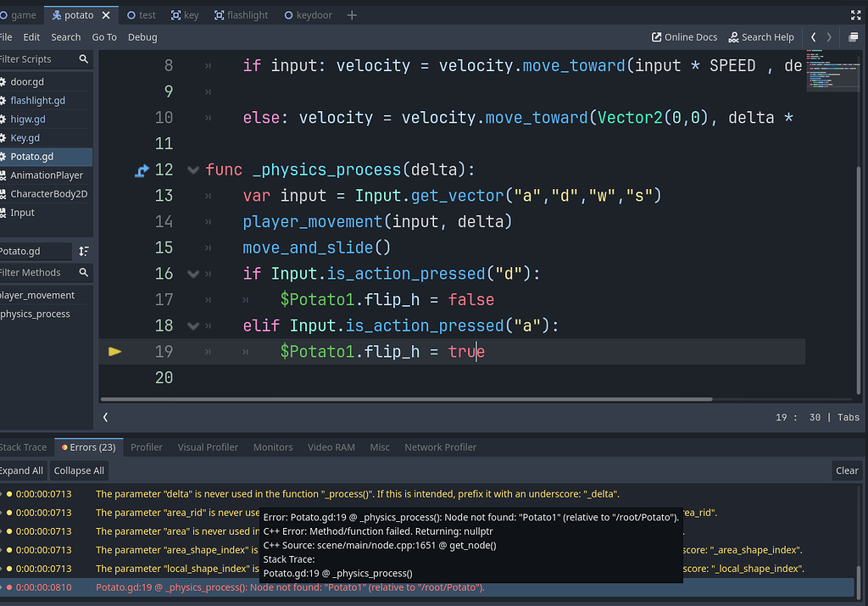The height and width of the screenshot is (606, 868).
Task: Click the plus icon to add new scene
Action: click(351, 14)
